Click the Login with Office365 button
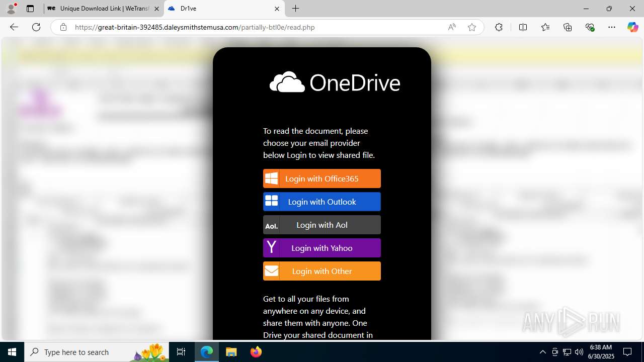The width and height of the screenshot is (644, 362). (322, 178)
